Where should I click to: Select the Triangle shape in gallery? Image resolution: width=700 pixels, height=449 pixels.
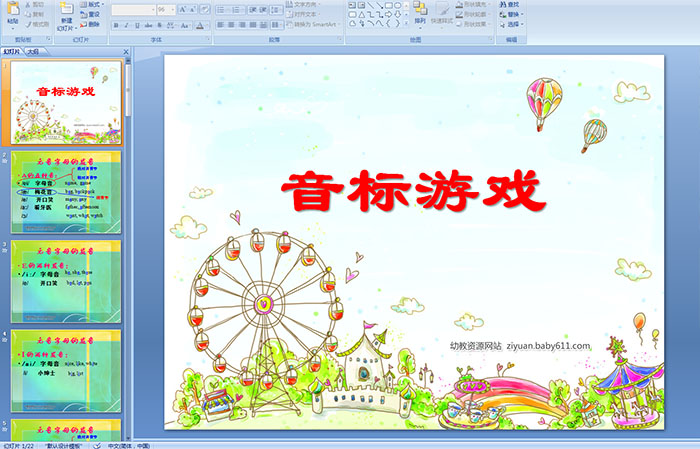362,15
